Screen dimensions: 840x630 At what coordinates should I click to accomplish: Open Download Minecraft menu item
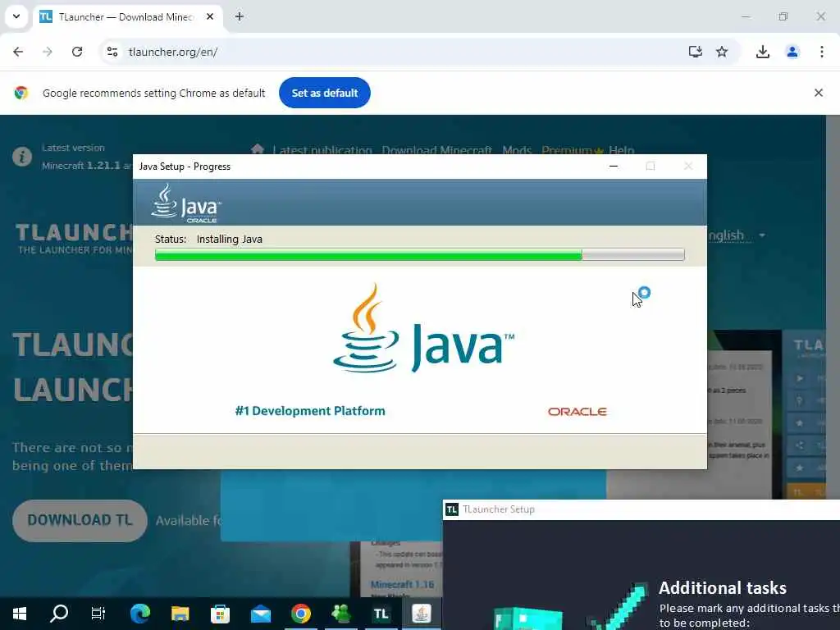[436, 149]
